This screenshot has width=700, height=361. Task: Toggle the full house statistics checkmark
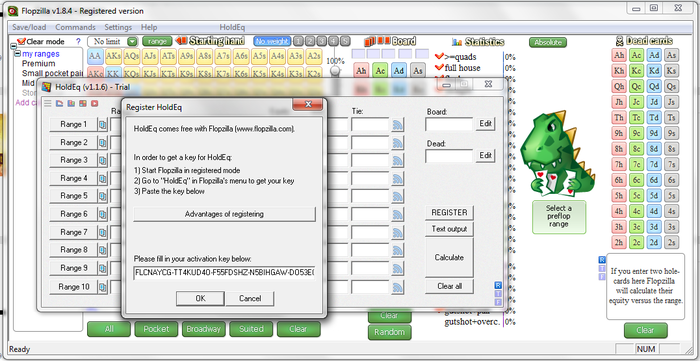[439, 68]
